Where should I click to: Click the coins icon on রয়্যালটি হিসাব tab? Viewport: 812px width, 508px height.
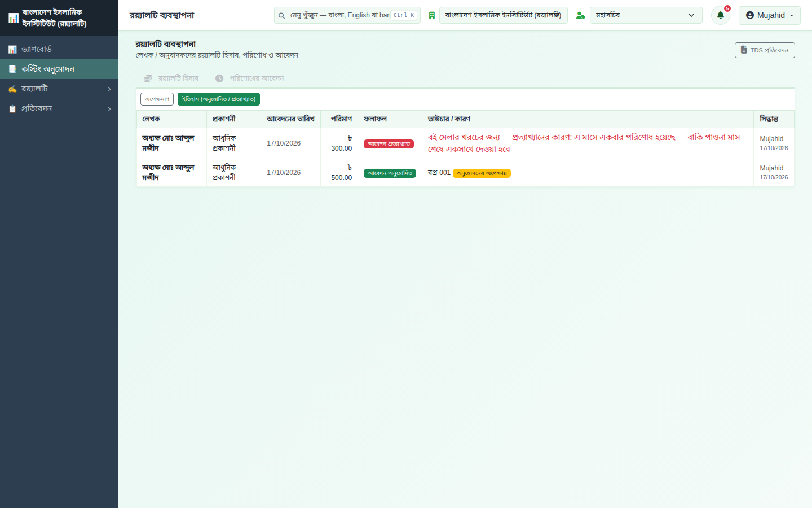[x=148, y=78]
